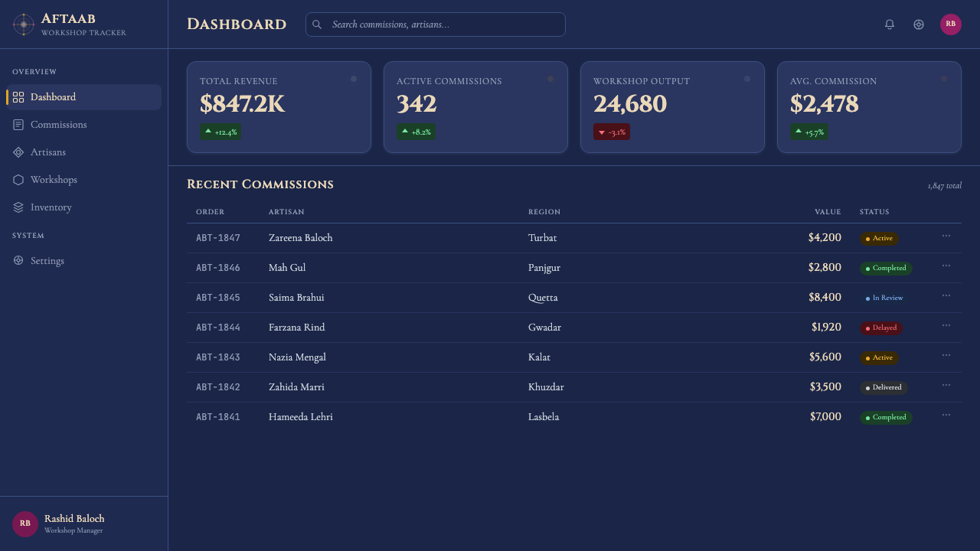This screenshot has width=980, height=551.
Task: Click the Commissions sidebar icon
Action: (18, 125)
